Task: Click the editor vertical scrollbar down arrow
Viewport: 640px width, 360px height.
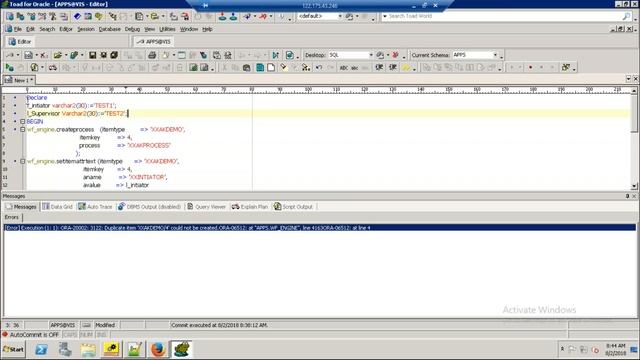Action: pos(634,187)
